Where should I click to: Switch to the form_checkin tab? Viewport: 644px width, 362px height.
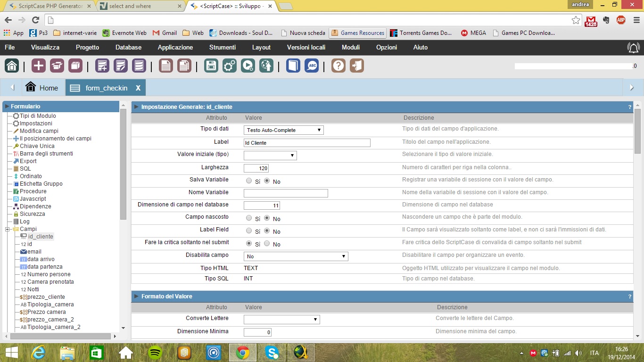(x=106, y=88)
